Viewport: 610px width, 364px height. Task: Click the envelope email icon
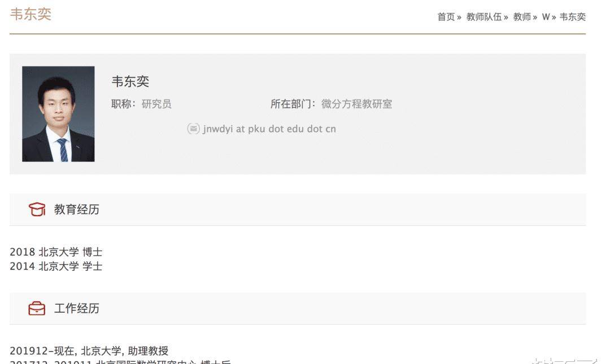[193, 129]
